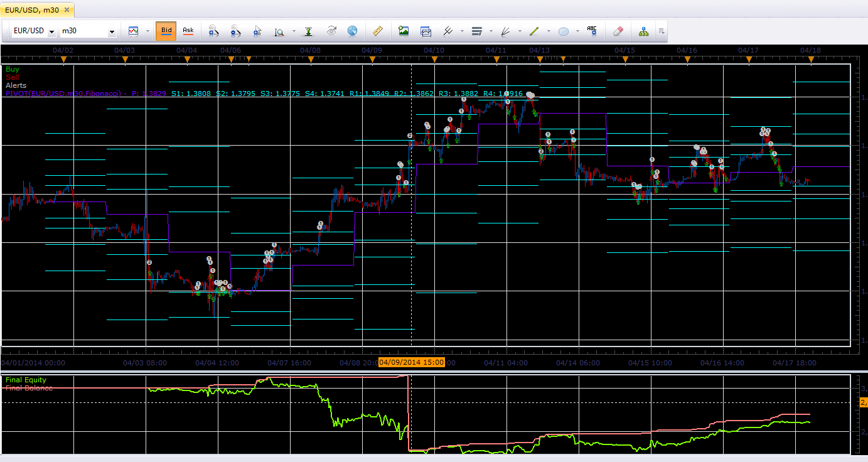Expand the Fibonacci tool dropdown arrow
This screenshot has height=462, width=868.
point(491,31)
